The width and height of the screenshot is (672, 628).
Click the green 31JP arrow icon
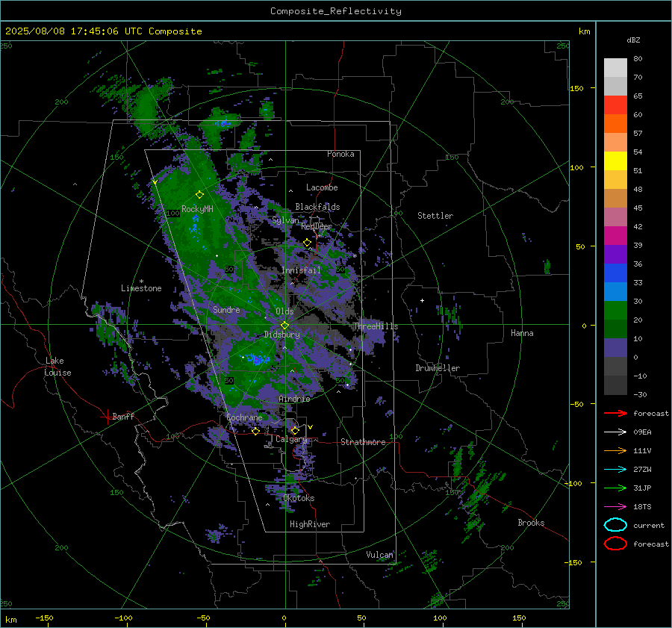pyautogui.click(x=615, y=488)
